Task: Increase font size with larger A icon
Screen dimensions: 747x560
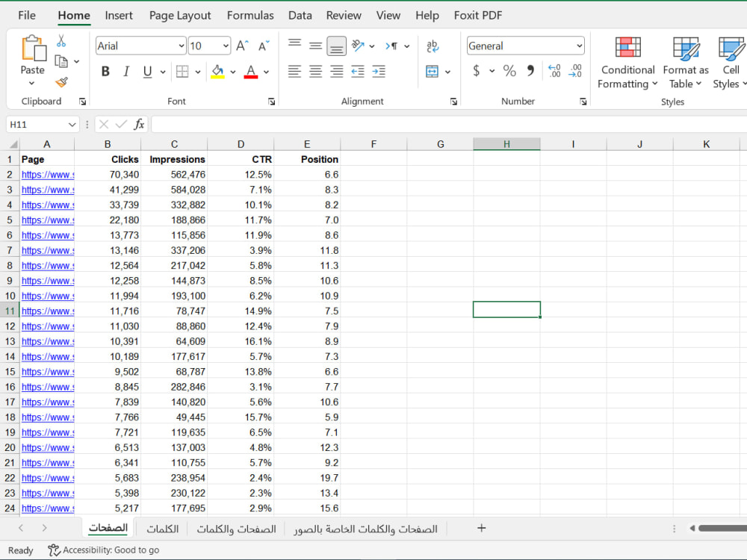Action: pyautogui.click(x=242, y=46)
